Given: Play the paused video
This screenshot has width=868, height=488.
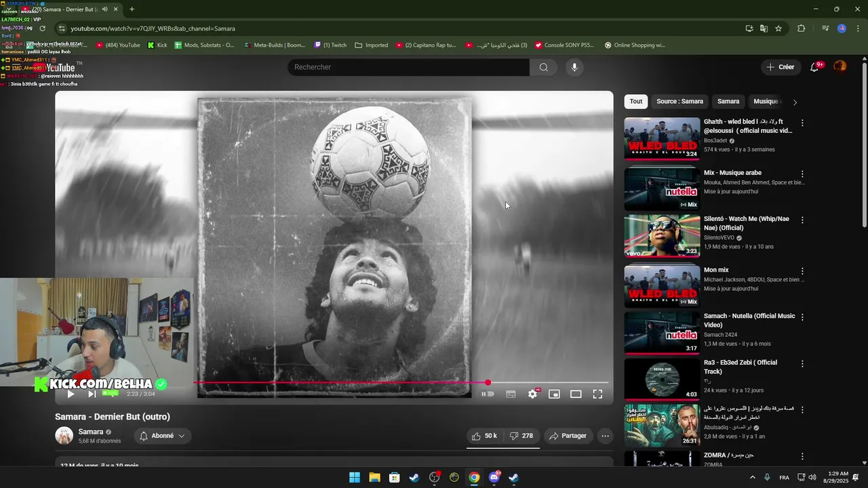Looking at the screenshot, I should click(71, 394).
